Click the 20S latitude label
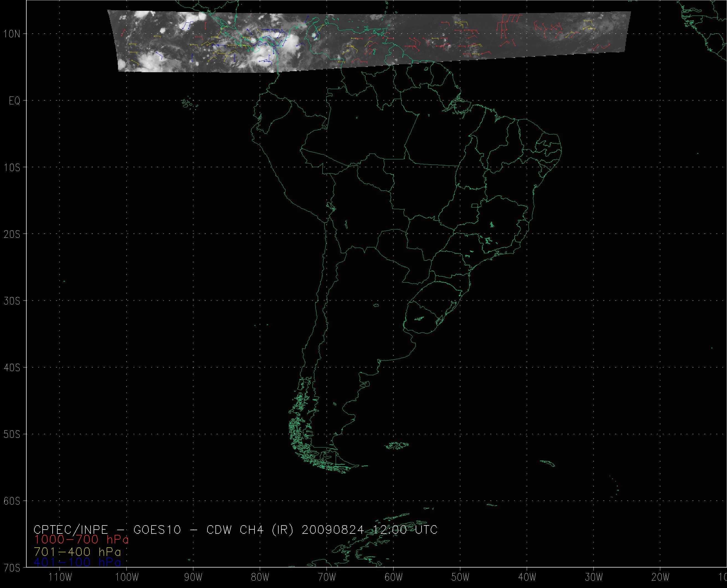727x588 pixels. click(x=12, y=234)
